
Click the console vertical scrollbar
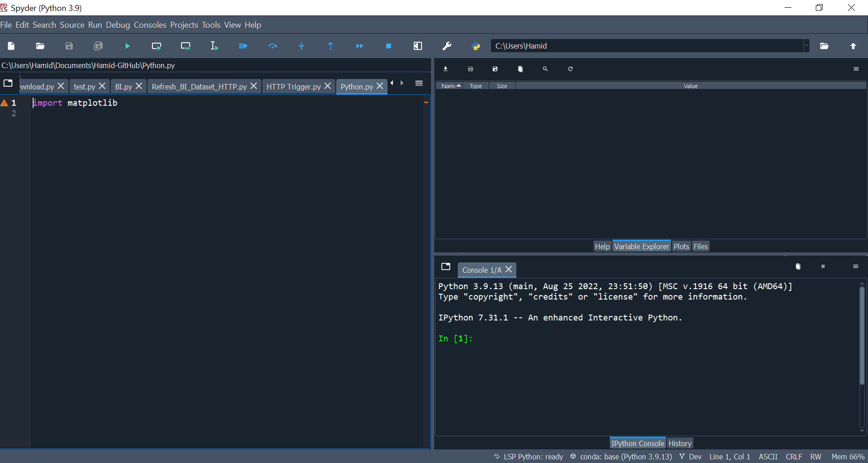pyautogui.click(x=862, y=336)
